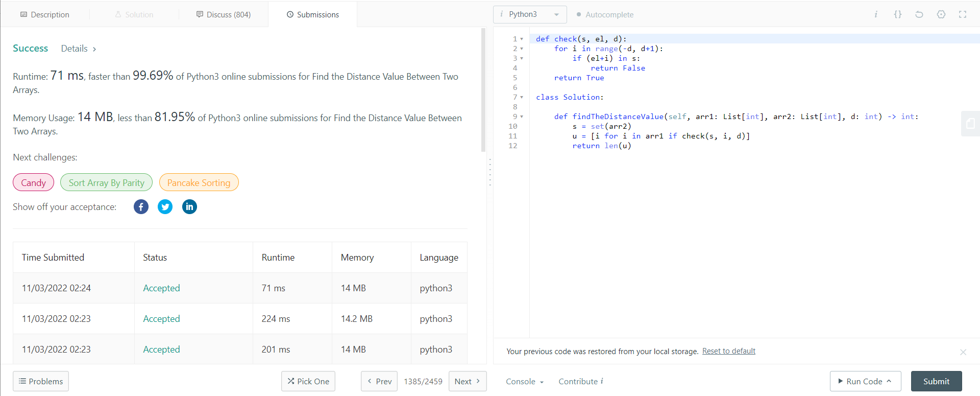This screenshot has width=980, height=396.
Task: Open editor settings gear icon
Action: coord(941,14)
